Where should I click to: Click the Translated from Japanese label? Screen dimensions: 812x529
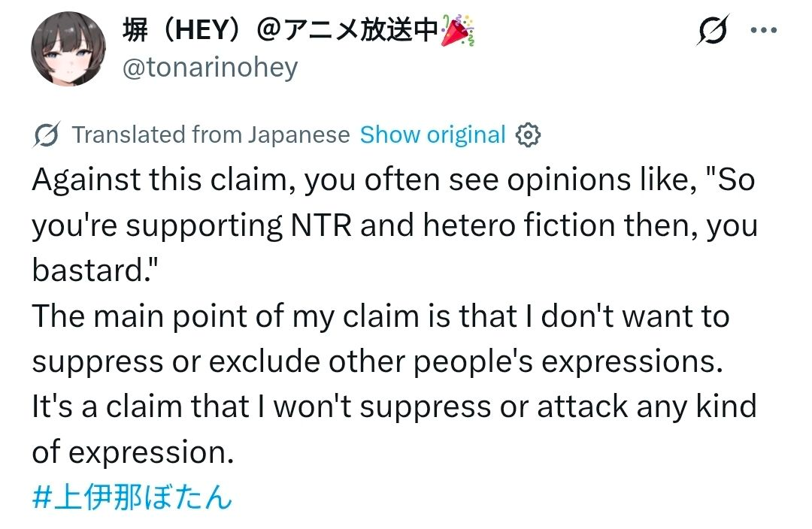[211, 135]
